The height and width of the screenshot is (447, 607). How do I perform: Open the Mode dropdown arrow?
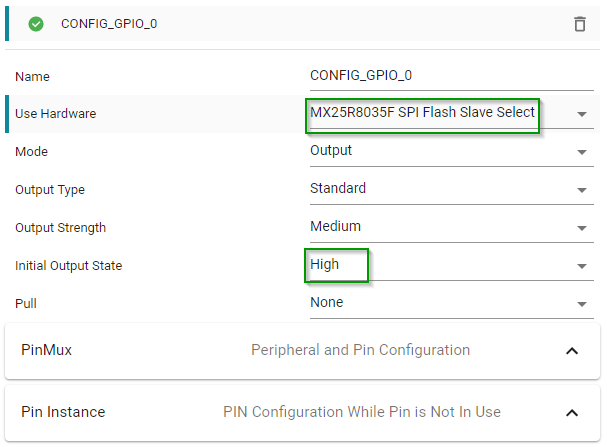[581, 152]
